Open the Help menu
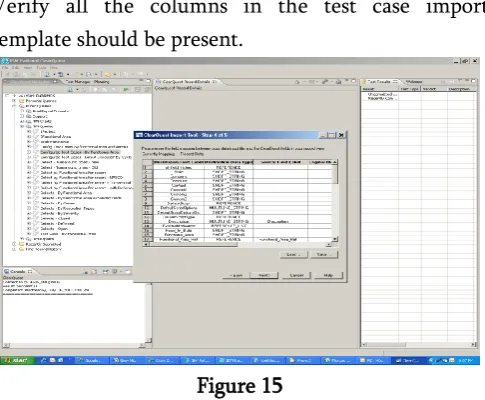 54,68
